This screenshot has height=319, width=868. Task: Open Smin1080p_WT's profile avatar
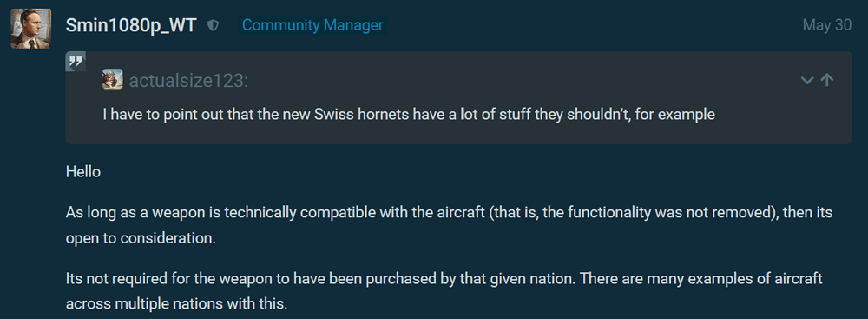pos(31,29)
